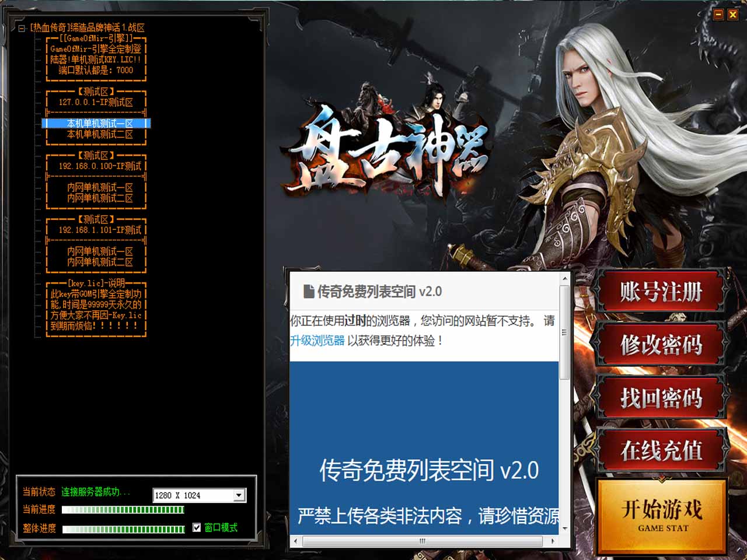Start the game with 开始游戏 button
The width and height of the screenshot is (747, 560).
(x=662, y=516)
